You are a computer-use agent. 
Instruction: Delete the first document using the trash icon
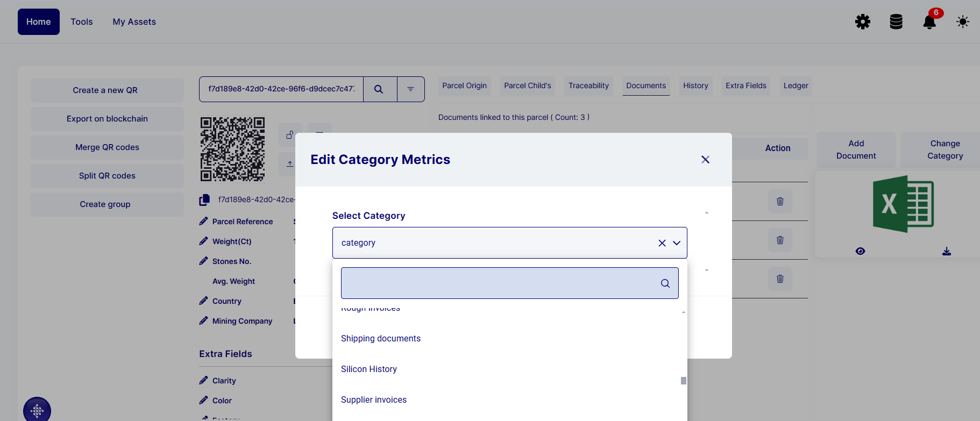(780, 202)
